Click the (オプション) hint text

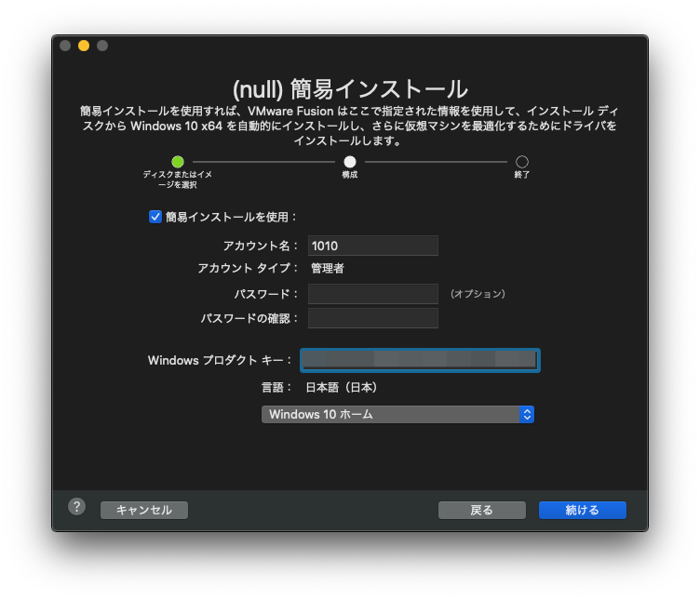click(478, 294)
